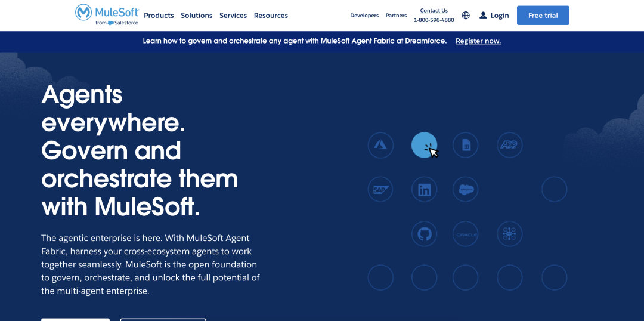Follow the Register now link in banner
Viewport: 644px width, 321px height.
(x=478, y=41)
